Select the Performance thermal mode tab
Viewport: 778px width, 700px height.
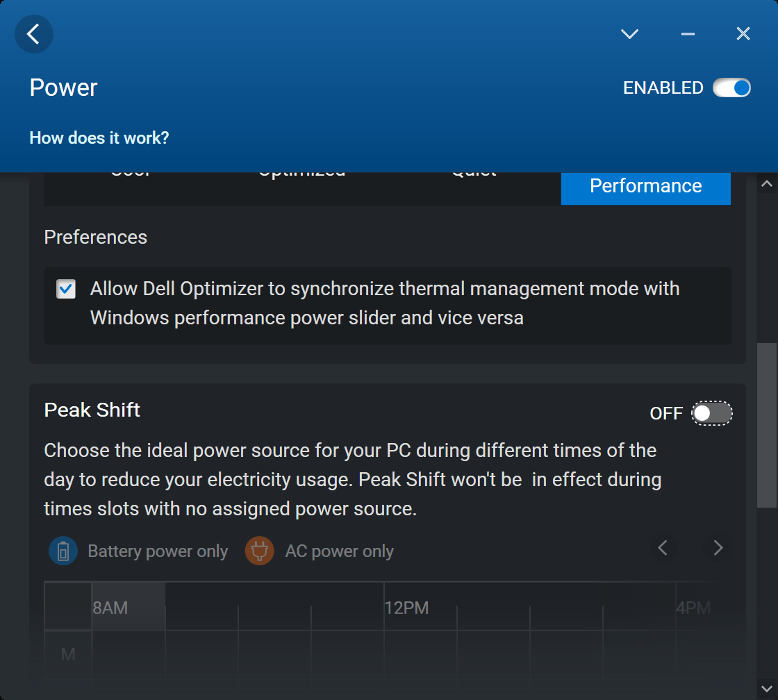pyautogui.click(x=645, y=186)
